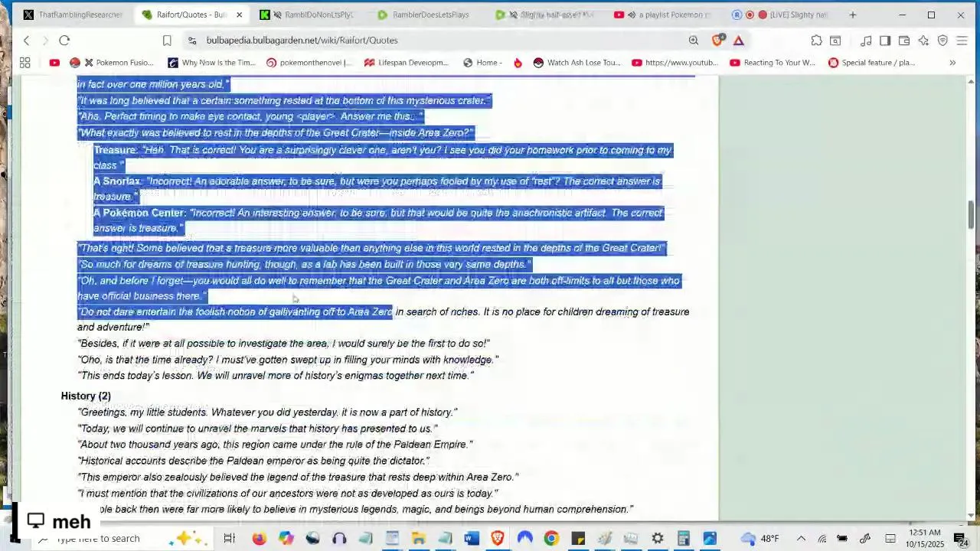980x551 pixels.
Task: Open the browser extensions puzzle icon
Action: coord(816,41)
